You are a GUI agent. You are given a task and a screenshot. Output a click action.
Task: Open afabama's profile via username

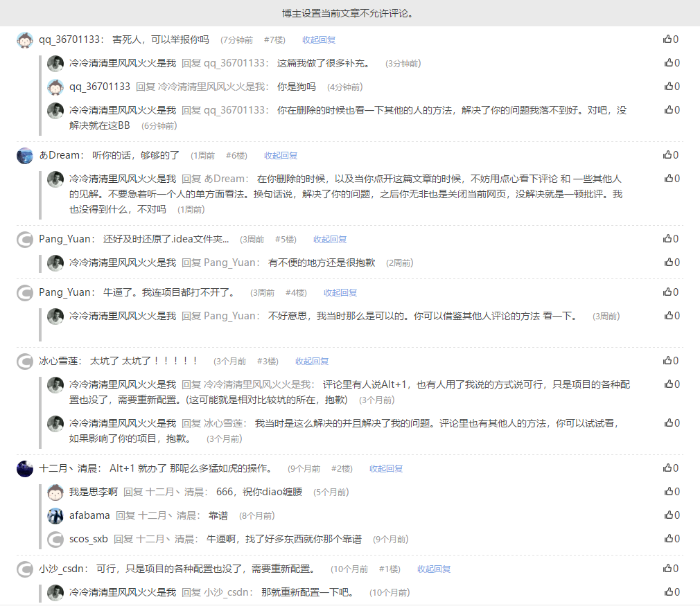pos(89,516)
